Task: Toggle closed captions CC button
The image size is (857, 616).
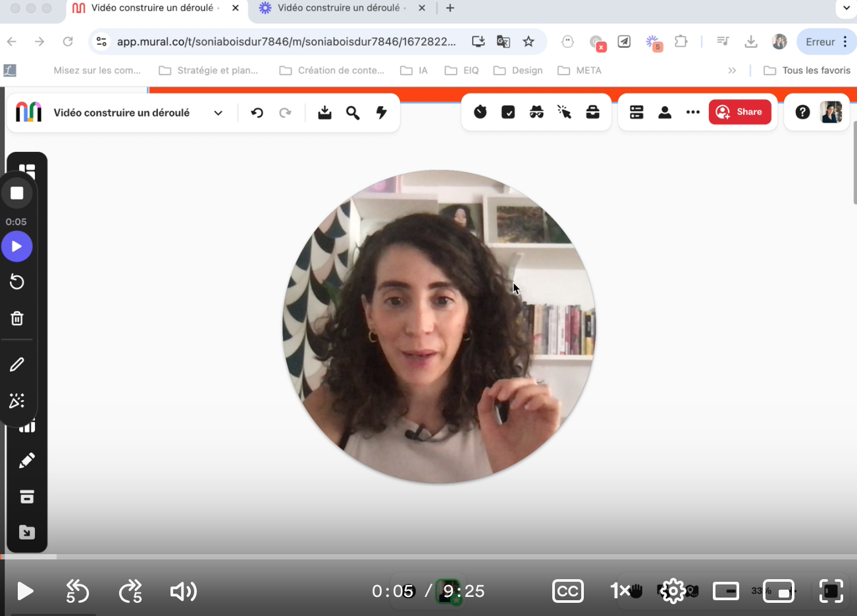Action: (567, 591)
